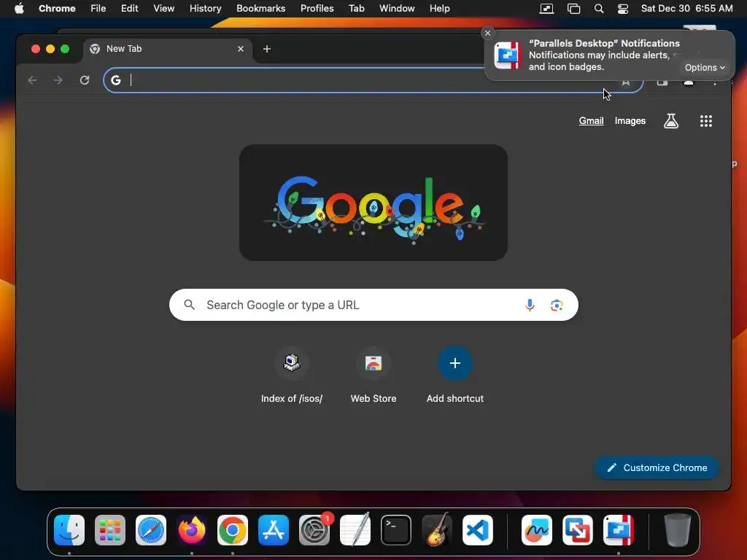Click the Chrome icon in the Dock

tap(233, 530)
